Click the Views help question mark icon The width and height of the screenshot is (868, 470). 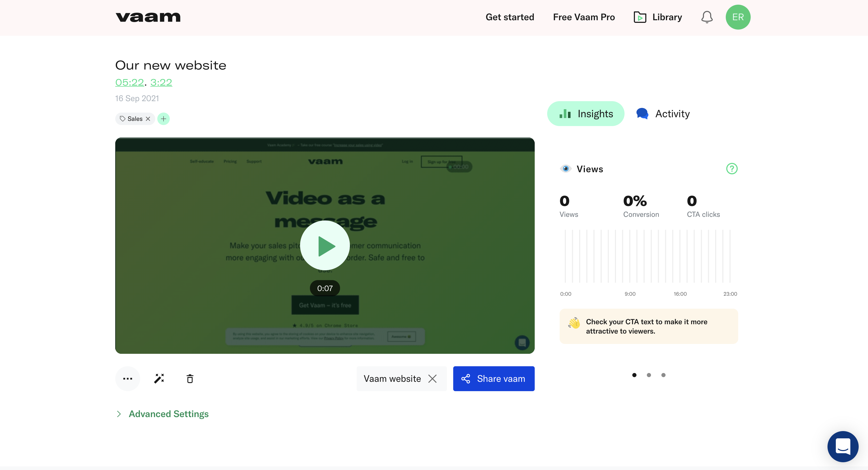tap(731, 168)
